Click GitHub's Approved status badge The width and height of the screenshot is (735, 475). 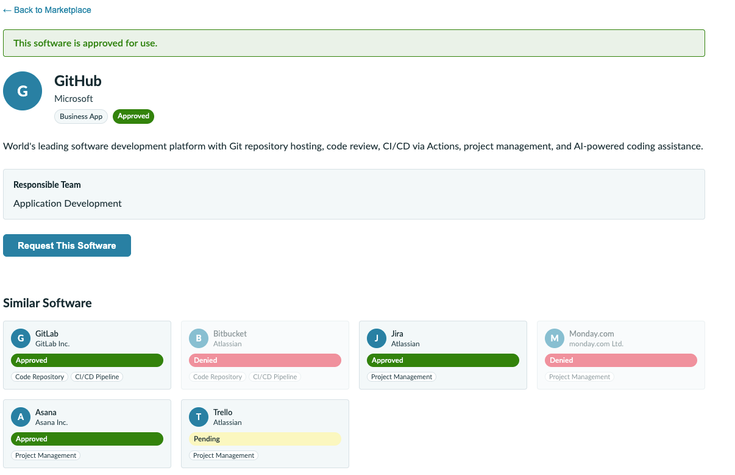133,116
